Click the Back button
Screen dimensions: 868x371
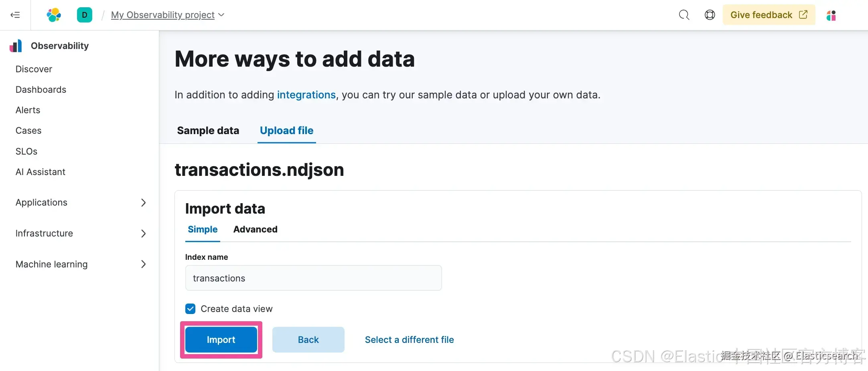(308, 340)
